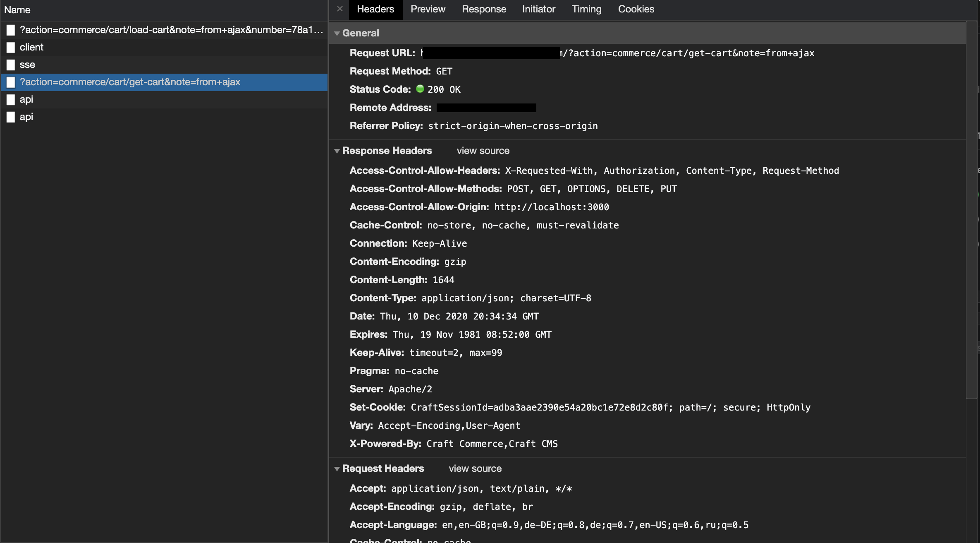Click the file icon beside load-cart request
This screenshot has height=543, width=980.
(11, 30)
